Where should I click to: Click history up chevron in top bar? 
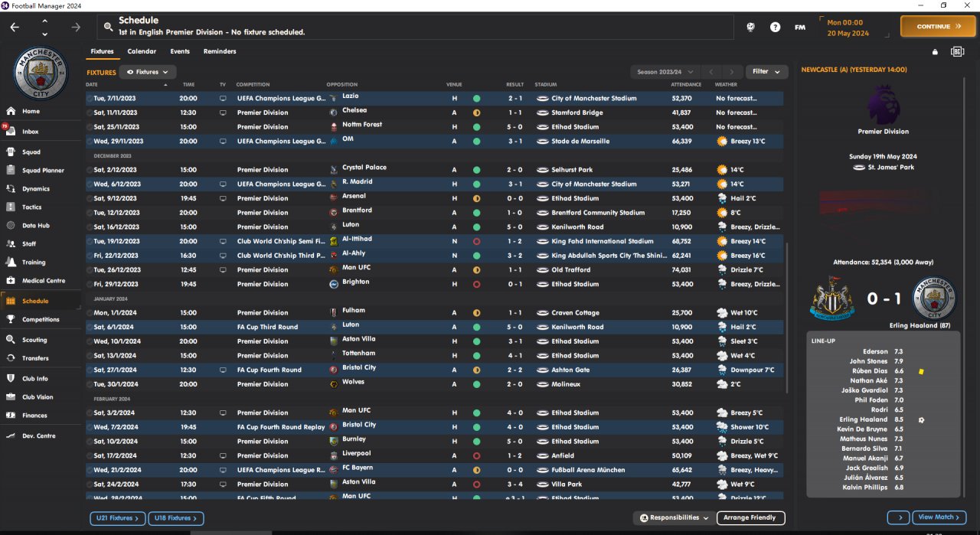[44, 21]
